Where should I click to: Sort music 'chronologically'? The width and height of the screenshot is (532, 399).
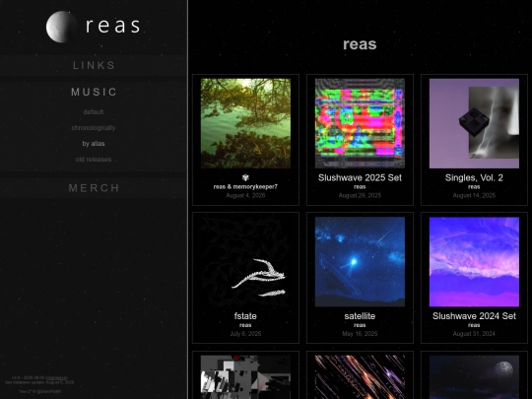point(94,128)
